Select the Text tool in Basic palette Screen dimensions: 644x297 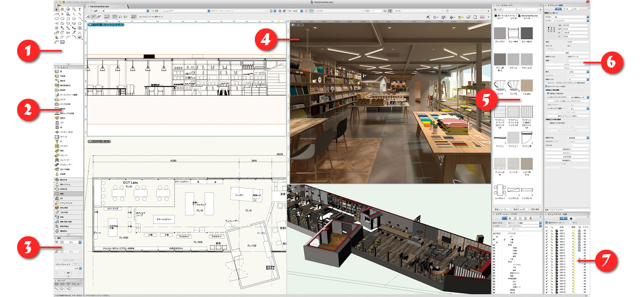click(80, 9)
